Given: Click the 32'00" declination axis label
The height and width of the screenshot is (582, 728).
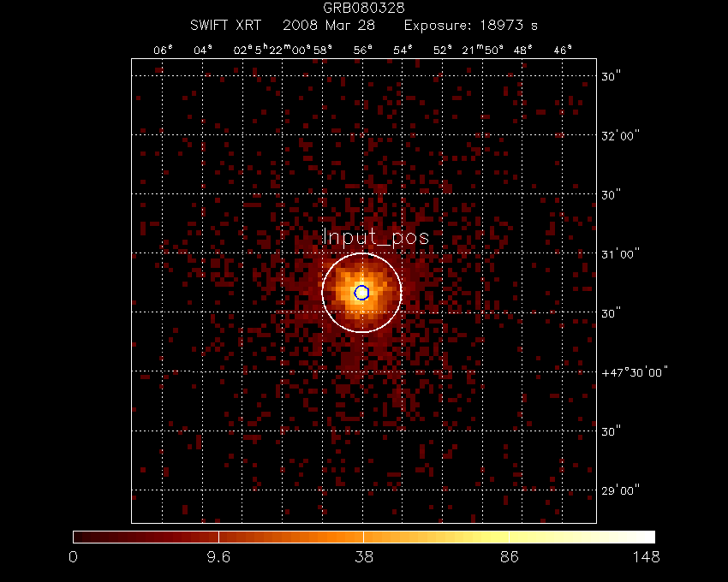Looking at the screenshot, I should point(622,136).
